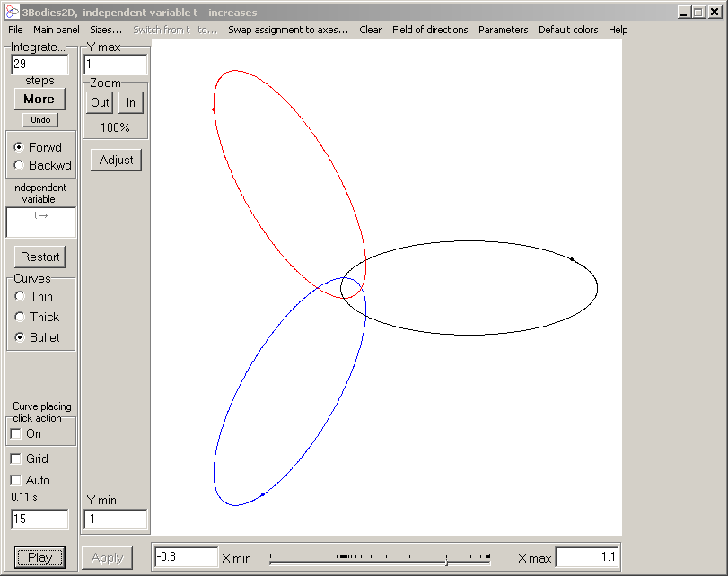Click the Independent variable t display box
Viewport: 728px width, 576px height.
[41, 222]
